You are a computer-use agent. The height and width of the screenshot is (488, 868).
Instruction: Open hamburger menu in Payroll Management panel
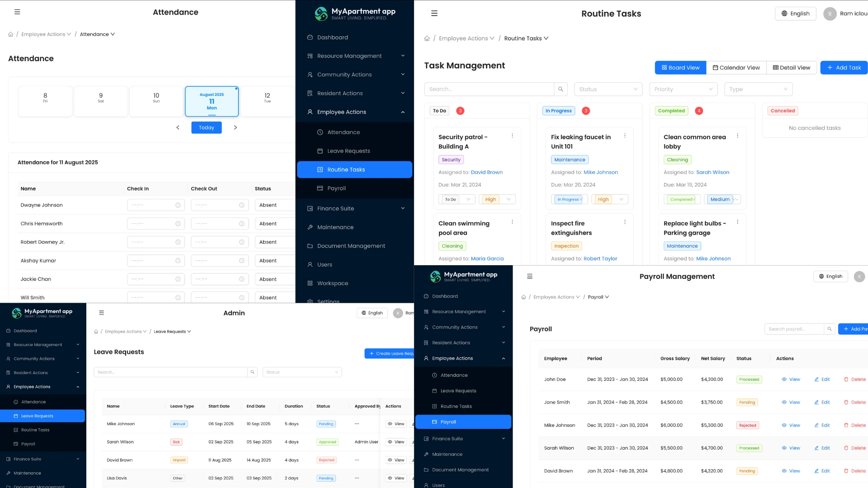[530, 277]
